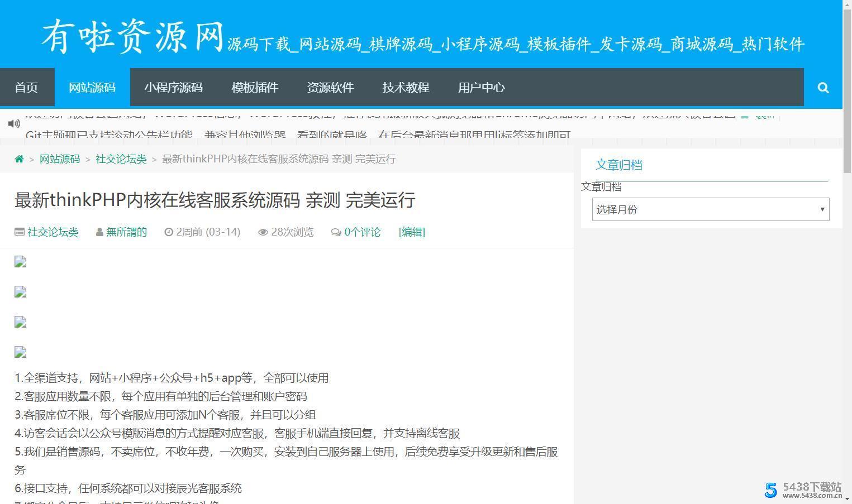This screenshot has width=852, height=504.
Task: Click the second broken image placeholder
Action: (21, 292)
